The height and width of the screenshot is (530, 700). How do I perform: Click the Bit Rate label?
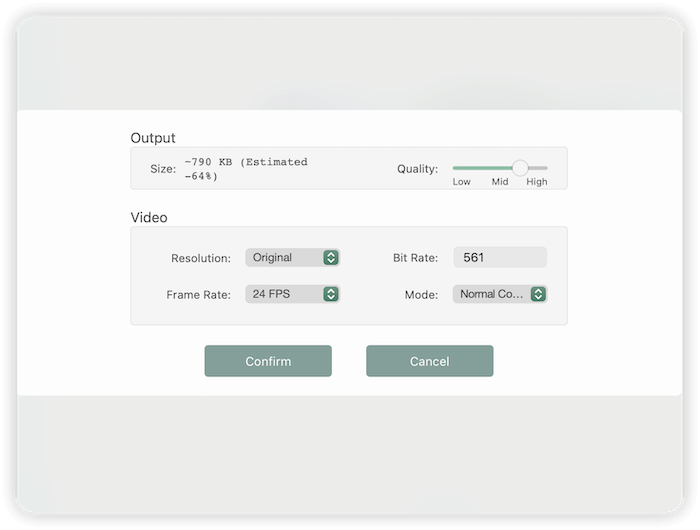[415, 258]
